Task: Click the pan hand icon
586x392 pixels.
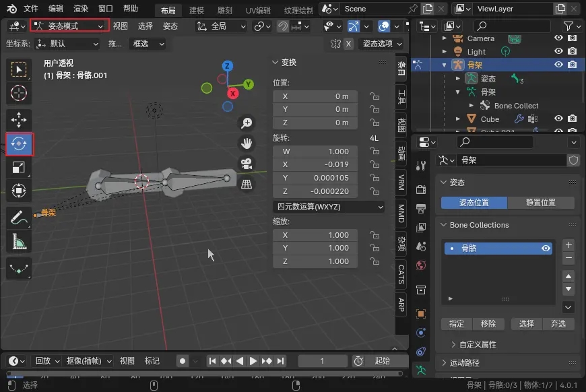Action: (x=247, y=143)
